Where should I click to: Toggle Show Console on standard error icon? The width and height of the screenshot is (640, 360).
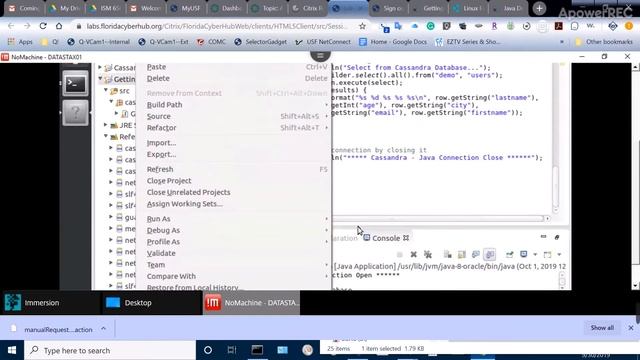click(489, 255)
